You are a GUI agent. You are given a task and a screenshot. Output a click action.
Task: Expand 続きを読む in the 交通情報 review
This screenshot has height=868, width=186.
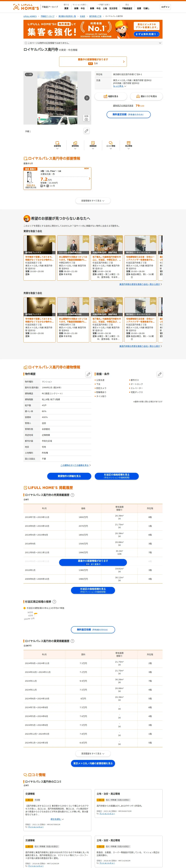point(57,819)
